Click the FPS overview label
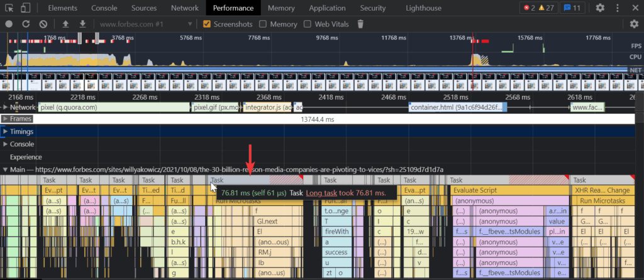This screenshot has width=644, height=280. click(635, 46)
